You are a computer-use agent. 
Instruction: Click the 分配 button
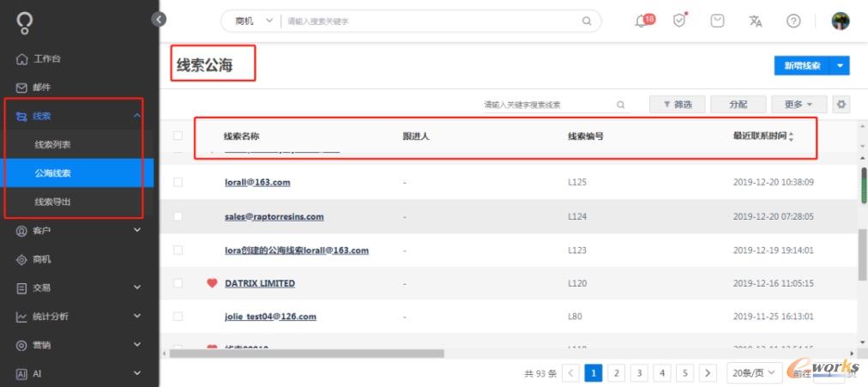[738, 104]
